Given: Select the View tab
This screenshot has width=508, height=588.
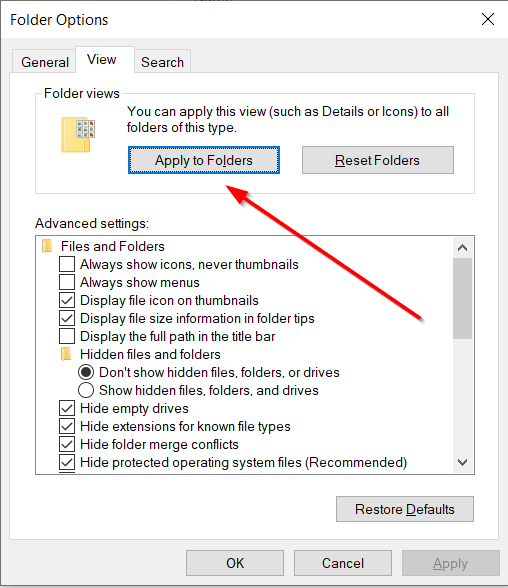Looking at the screenshot, I should coord(105,59).
